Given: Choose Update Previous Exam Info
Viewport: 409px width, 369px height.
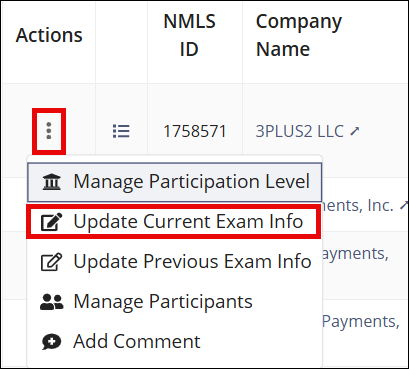Looking at the screenshot, I should tap(174, 262).
